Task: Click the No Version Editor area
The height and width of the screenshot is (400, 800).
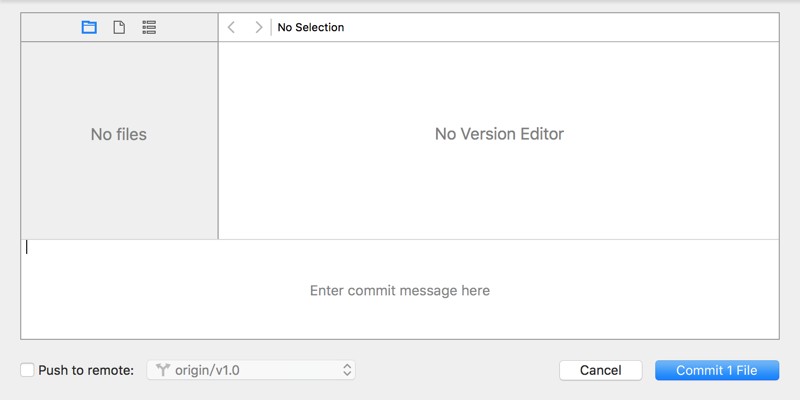Action: coord(499,134)
